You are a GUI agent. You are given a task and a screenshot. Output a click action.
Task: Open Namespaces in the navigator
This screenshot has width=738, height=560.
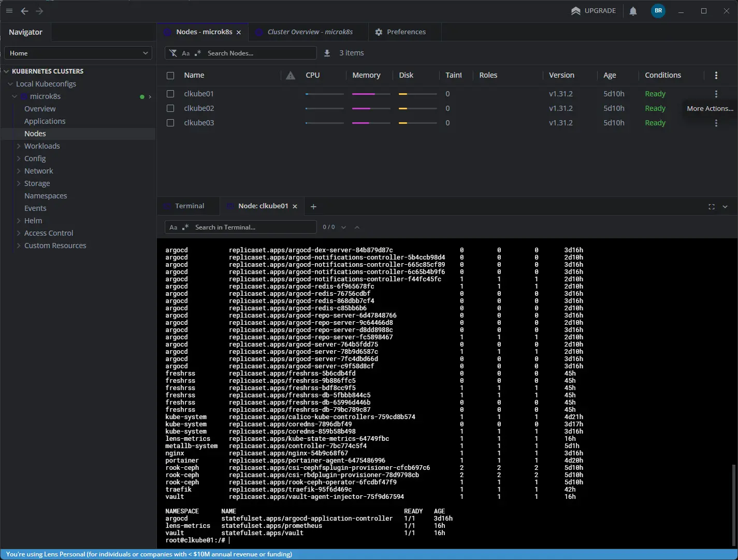[x=46, y=196]
